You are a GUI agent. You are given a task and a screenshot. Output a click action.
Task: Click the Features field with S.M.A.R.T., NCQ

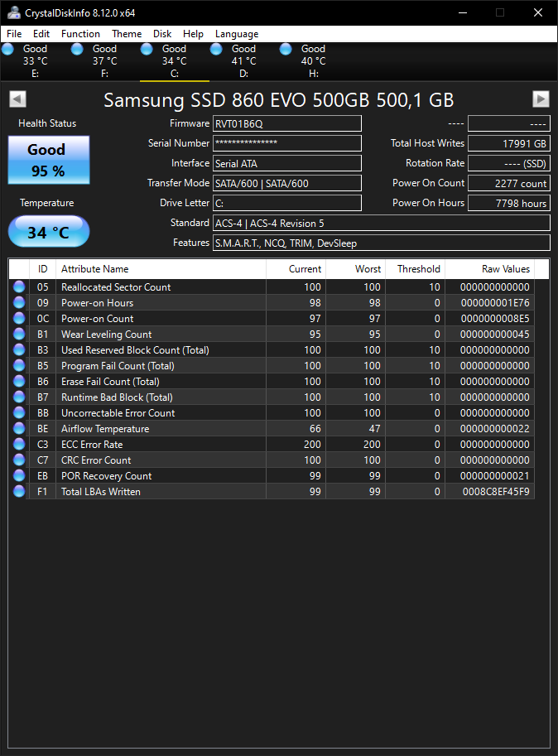(x=382, y=243)
